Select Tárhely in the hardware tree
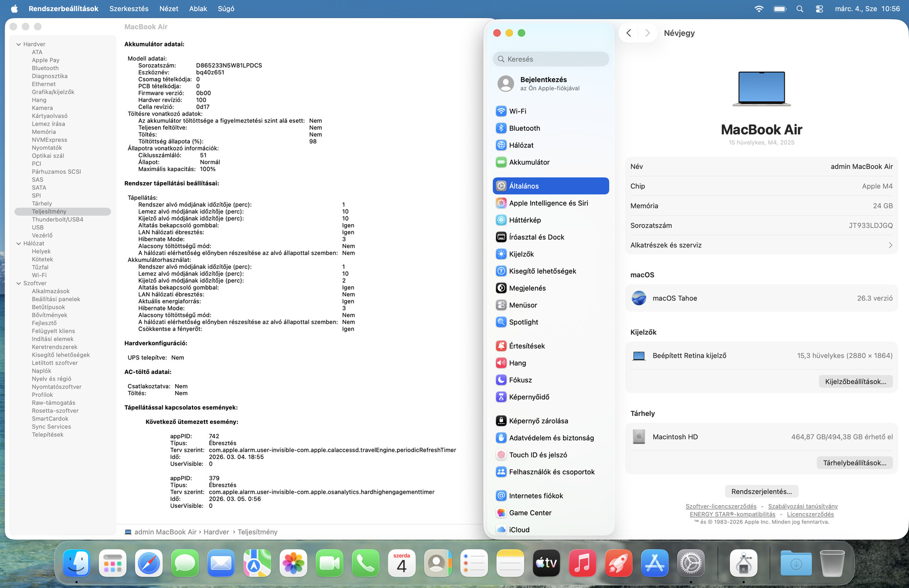 tap(42, 203)
